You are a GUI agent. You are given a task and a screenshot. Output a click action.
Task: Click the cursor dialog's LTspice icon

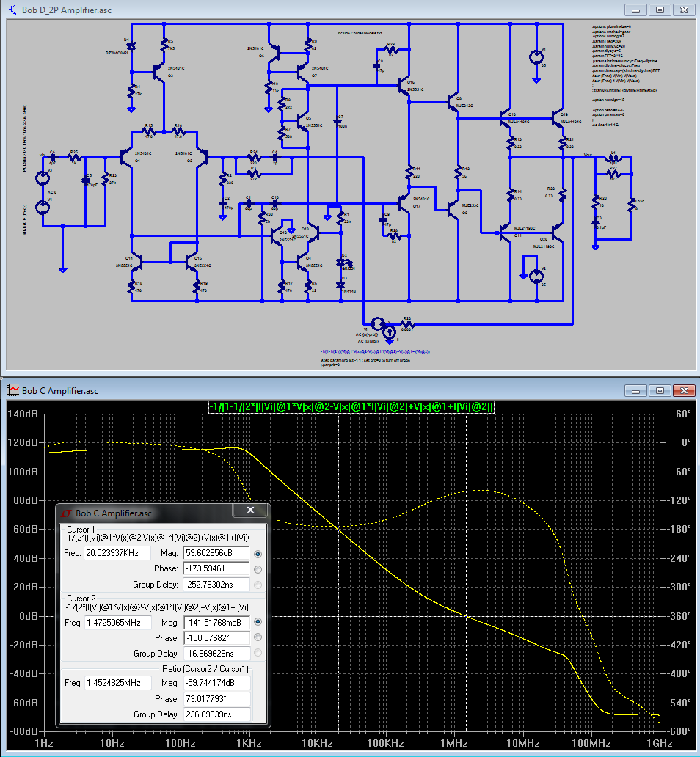[x=66, y=513]
